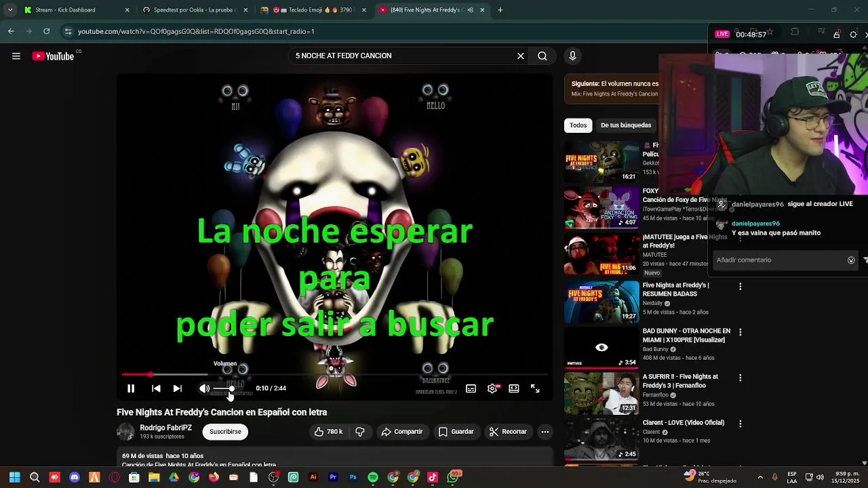Mute the video with the speaker icon
868x488 pixels.
[204, 388]
